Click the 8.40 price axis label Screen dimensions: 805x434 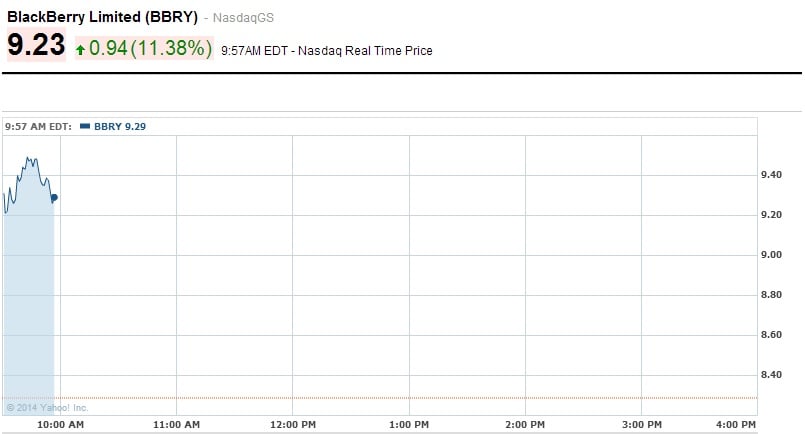[772, 375]
